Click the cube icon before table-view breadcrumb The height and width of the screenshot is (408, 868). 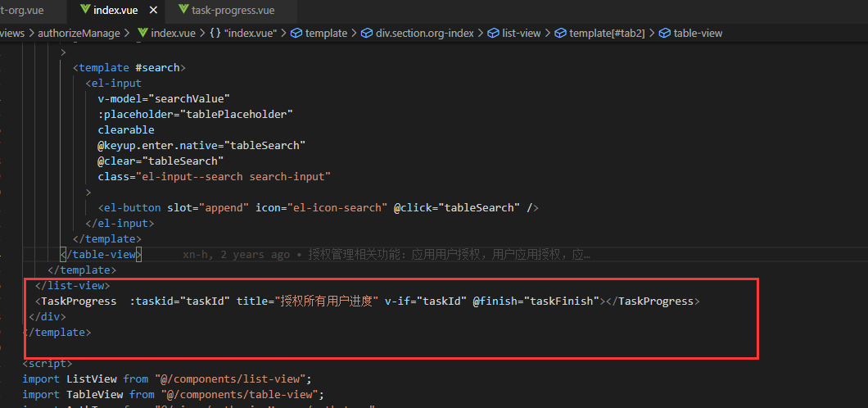click(664, 34)
